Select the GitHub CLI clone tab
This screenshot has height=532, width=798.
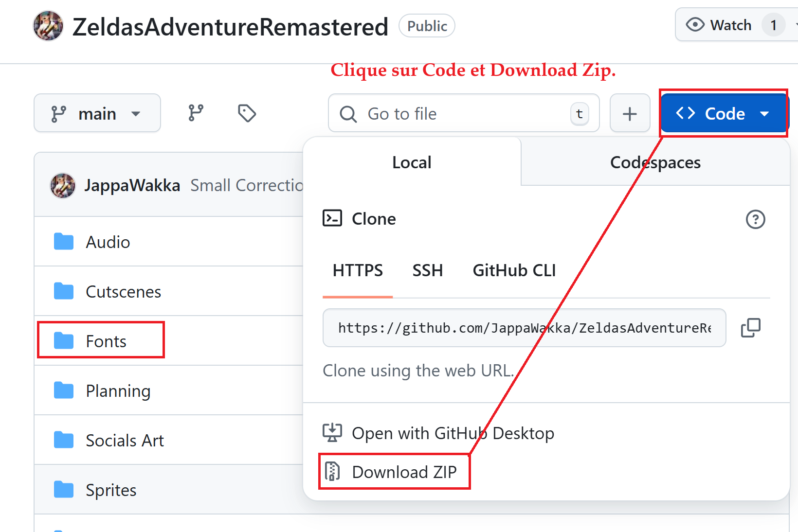coord(514,270)
